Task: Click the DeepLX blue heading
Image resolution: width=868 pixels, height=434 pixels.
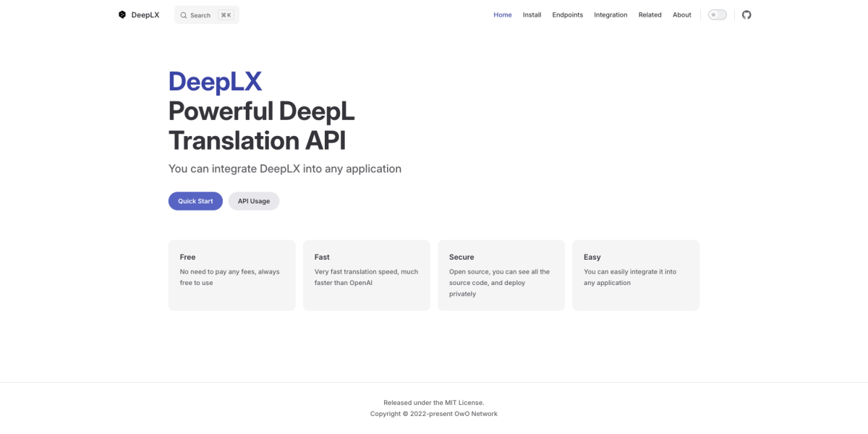Action: pos(215,82)
